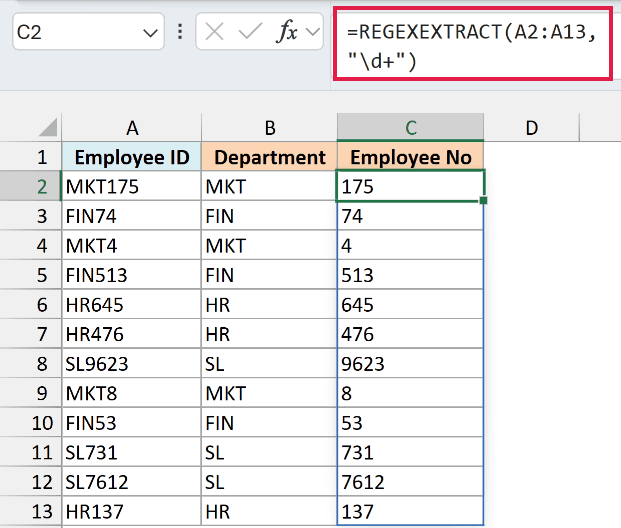This screenshot has height=528, width=621.
Task: Select Department cell in row 2
Action: 269,186
